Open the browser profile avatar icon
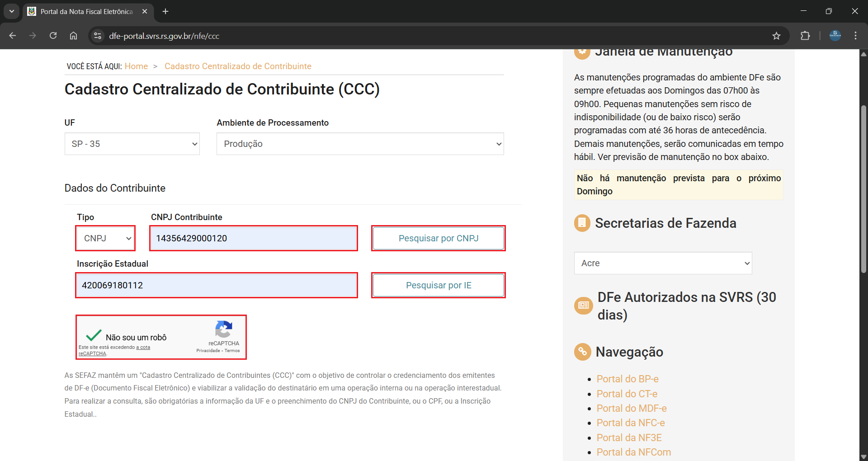Screen dimensions: 868x461 point(835,36)
